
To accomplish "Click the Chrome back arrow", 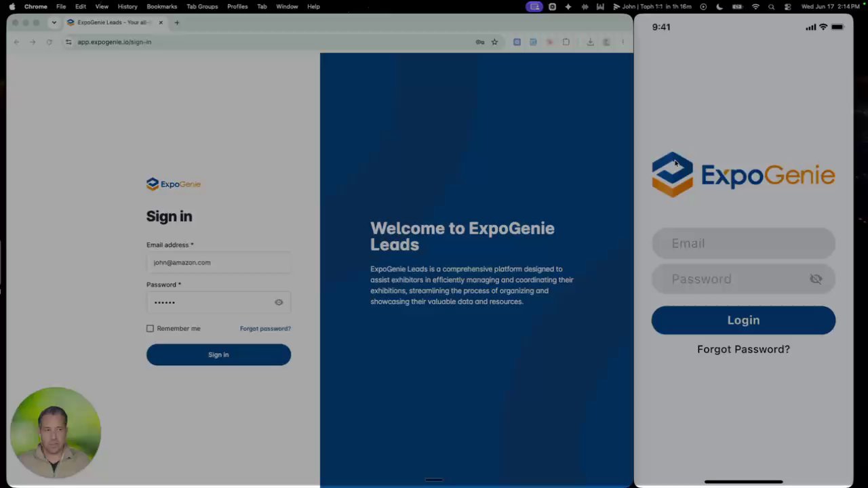I will [x=16, y=42].
